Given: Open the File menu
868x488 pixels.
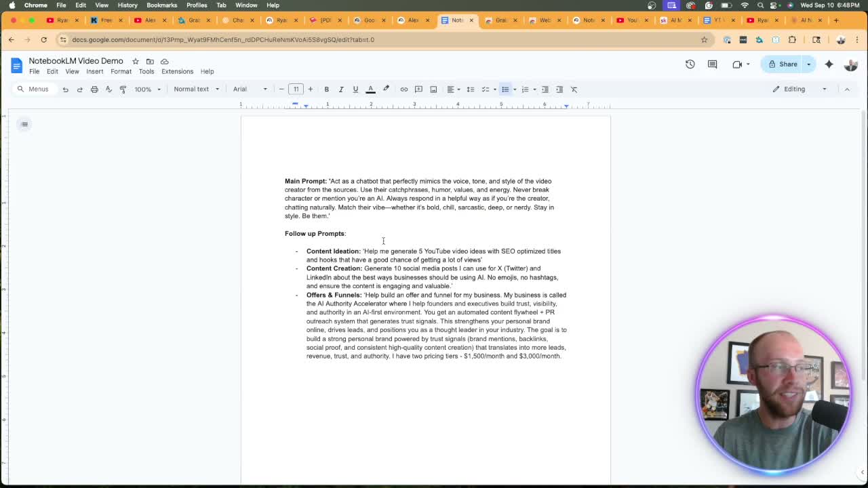Looking at the screenshot, I should tap(34, 72).
